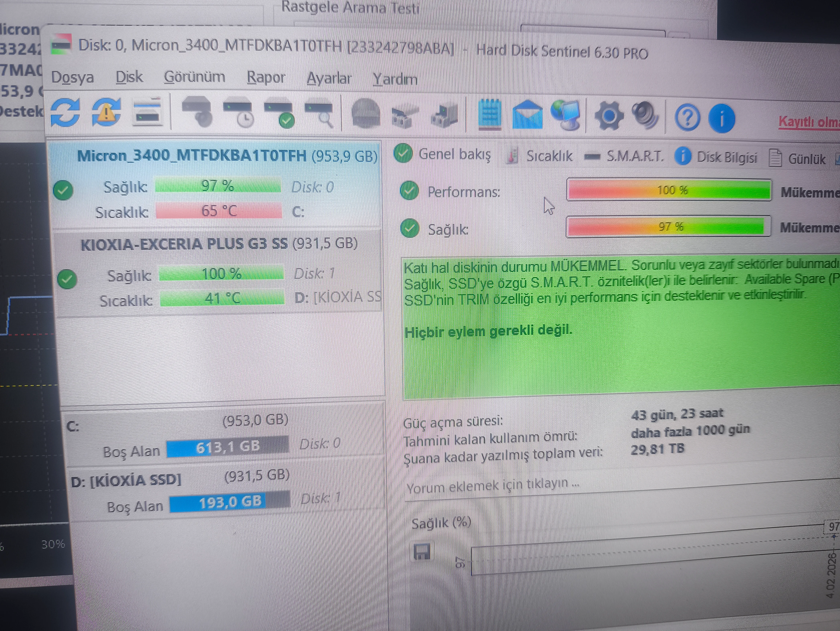Image resolution: width=840 pixels, height=631 pixels.
Task: Click the refresh with warning triangle icon
Action: (x=106, y=112)
